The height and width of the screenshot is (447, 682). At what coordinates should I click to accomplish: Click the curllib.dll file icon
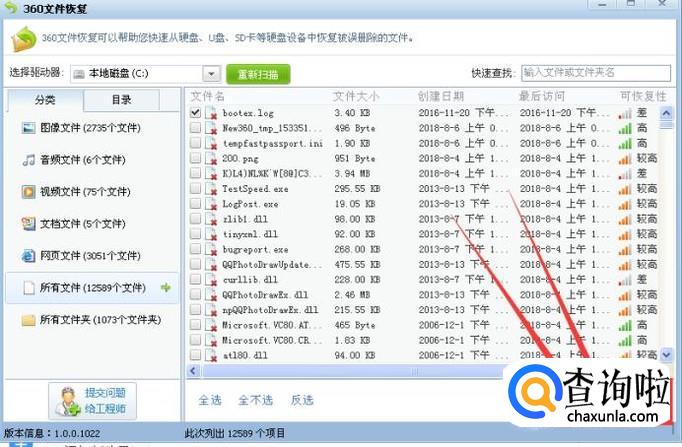coord(211,280)
